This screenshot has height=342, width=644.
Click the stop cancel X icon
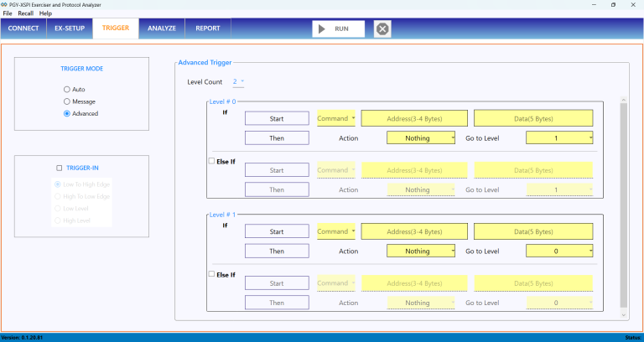click(382, 28)
